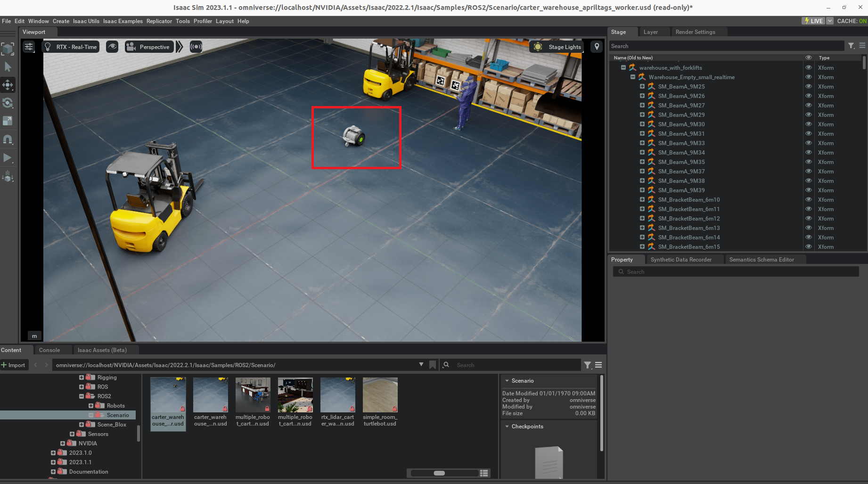The width and height of the screenshot is (868, 484).
Task: Click the viewport streaming signal icon
Action: (x=196, y=47)
